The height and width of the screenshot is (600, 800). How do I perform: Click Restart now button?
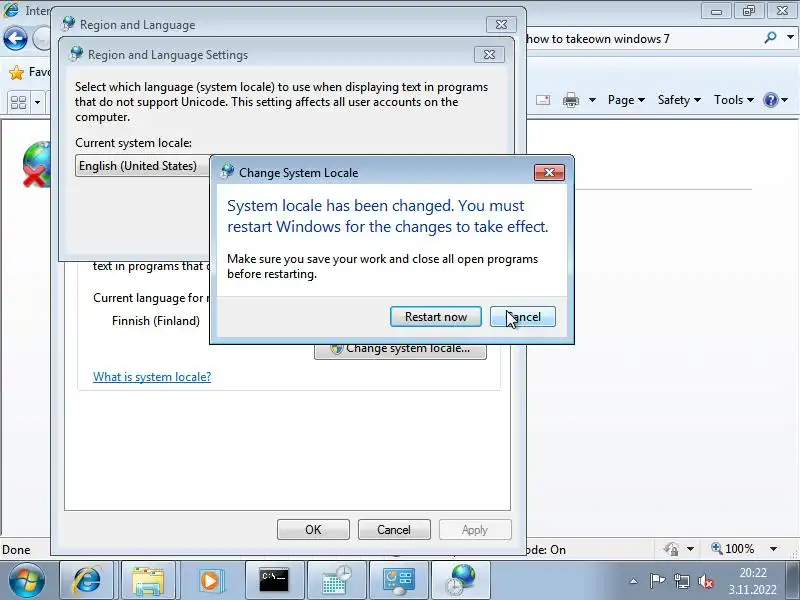pyautogui.click(x=436, y=317)
